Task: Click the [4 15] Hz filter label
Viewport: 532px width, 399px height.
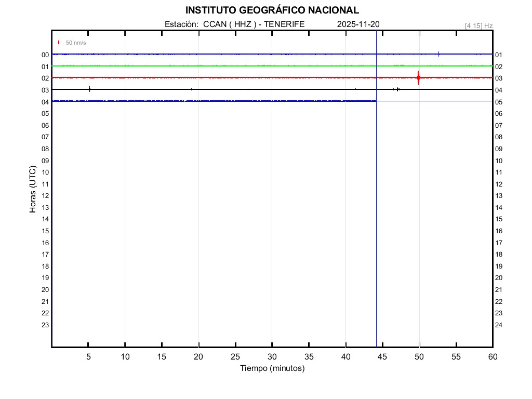Action: [x=478, y=25]
